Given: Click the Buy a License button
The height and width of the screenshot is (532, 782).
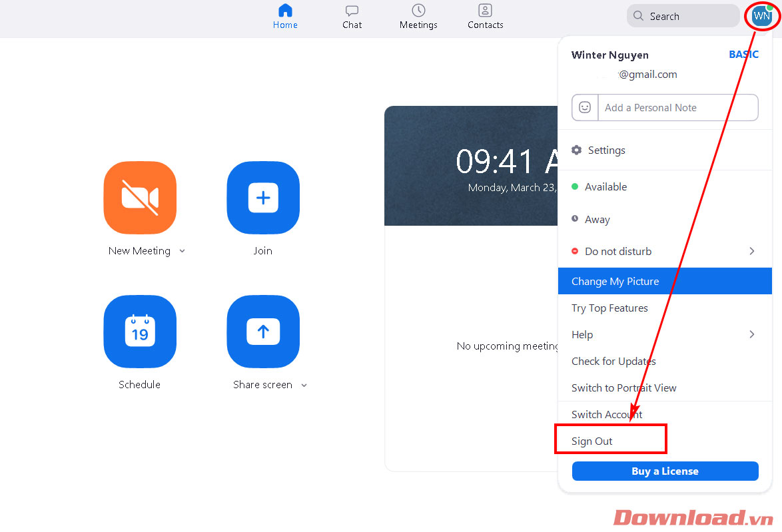Looking at the screenshot, I should (665, 471).
